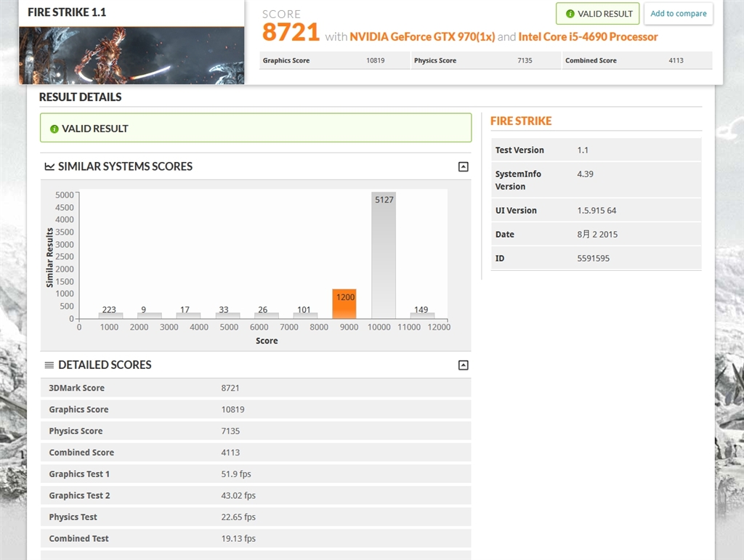
Task: Click the Fire Strike scene thumbnail
Action: [x=132, y=55]
